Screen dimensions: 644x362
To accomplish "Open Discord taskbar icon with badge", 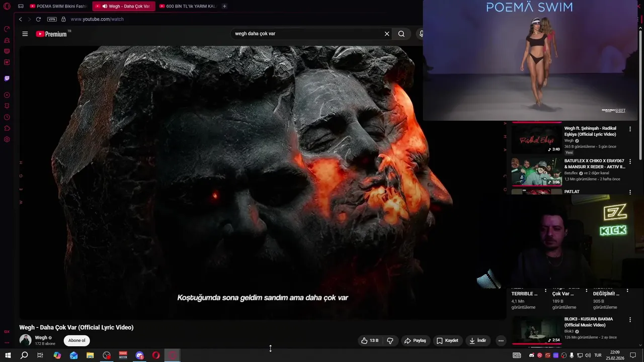I will [140, 355].
